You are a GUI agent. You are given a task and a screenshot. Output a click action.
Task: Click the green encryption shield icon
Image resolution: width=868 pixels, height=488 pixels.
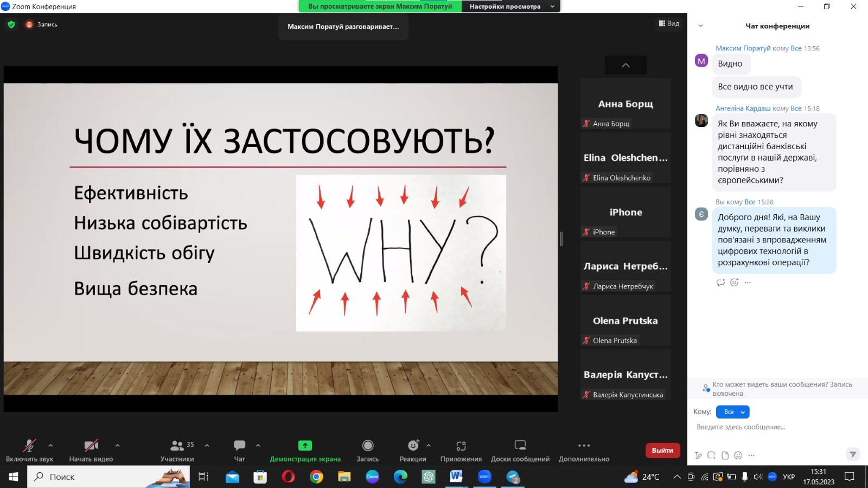click(11, 24)
